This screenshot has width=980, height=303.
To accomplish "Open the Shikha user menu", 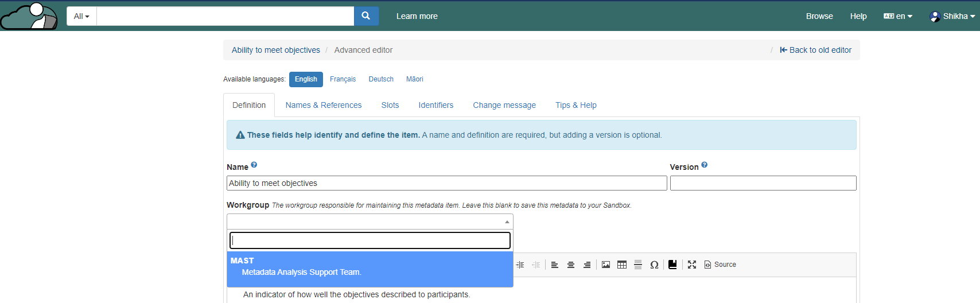I will pos(952,16).
